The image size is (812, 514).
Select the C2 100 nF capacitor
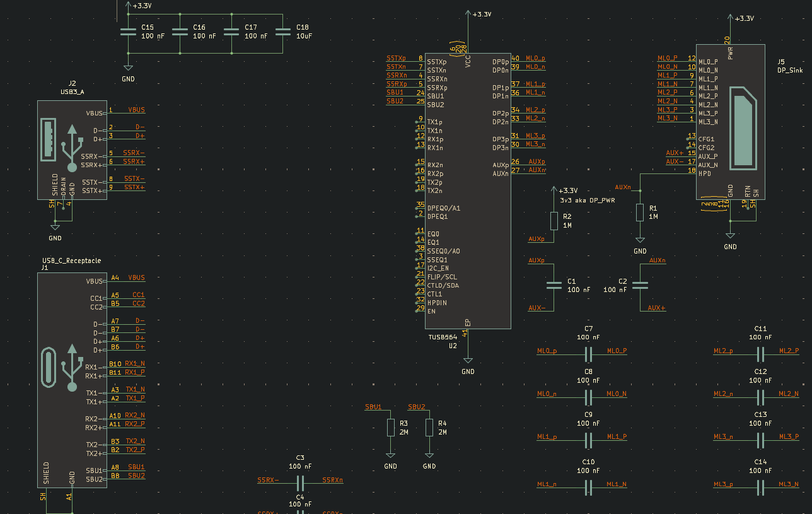640,285
